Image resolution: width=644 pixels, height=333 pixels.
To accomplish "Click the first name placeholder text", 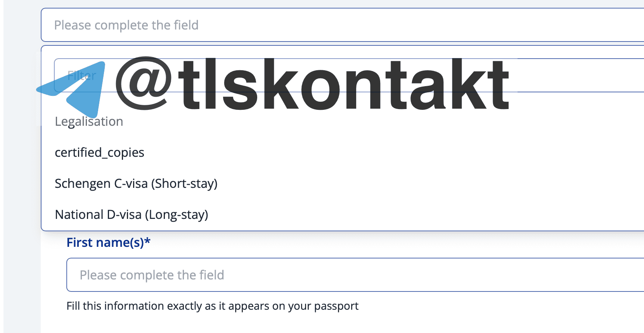I will (x=152, y=275).
